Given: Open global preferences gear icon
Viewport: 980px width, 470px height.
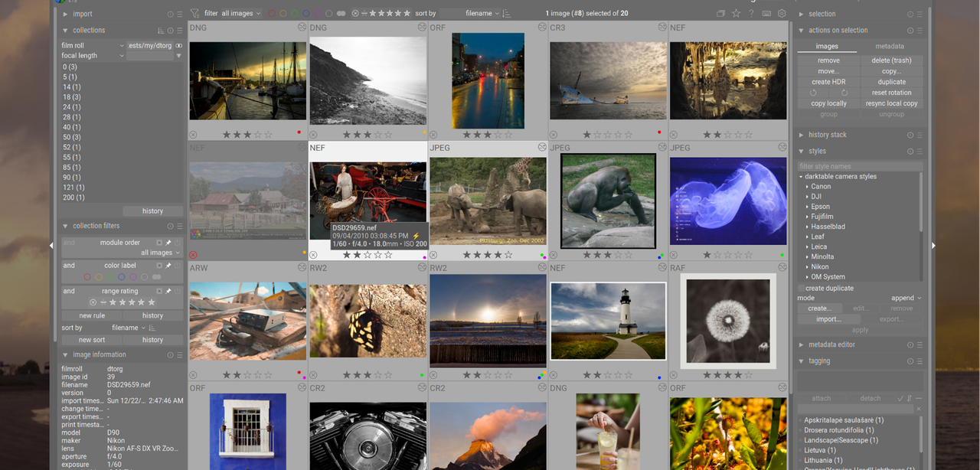Looking at the screenshot, I should (x=782, y=13).
